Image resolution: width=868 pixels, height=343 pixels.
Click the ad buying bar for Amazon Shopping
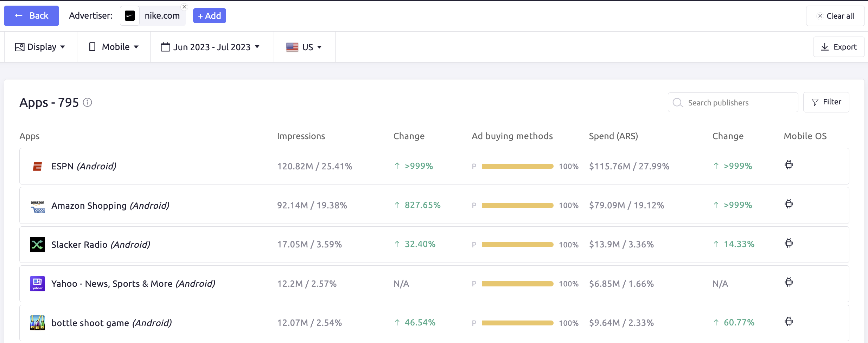517,205
